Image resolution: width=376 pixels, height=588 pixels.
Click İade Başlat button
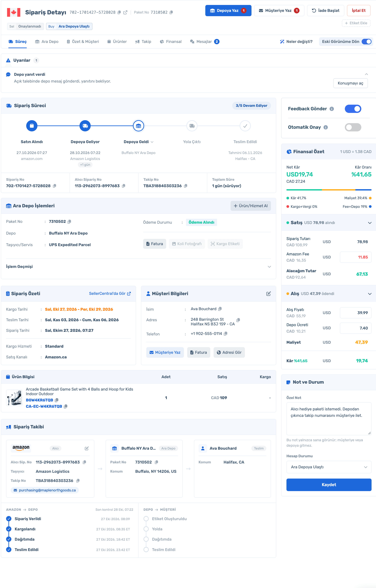(326, 11)
